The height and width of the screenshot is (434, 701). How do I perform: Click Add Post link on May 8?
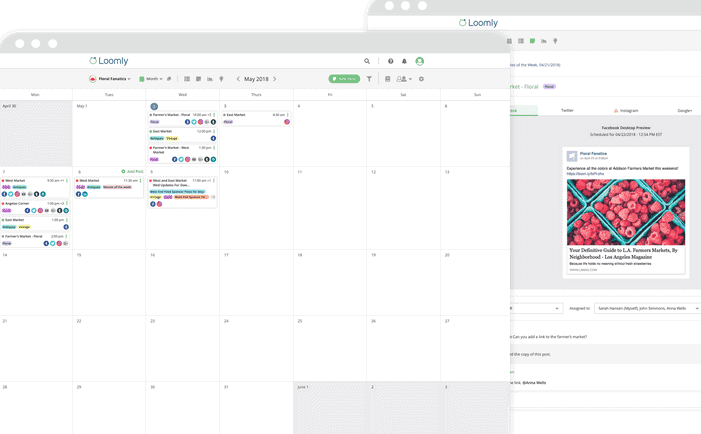132,171
